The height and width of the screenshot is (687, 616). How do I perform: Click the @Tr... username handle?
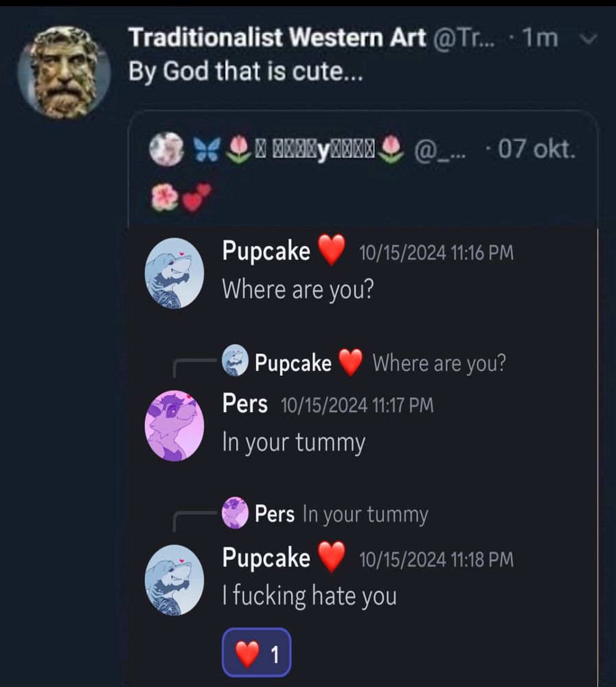464,38
